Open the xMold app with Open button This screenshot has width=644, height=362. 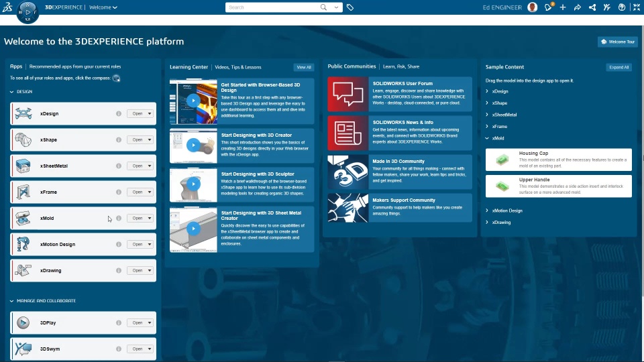pos(137,219)
